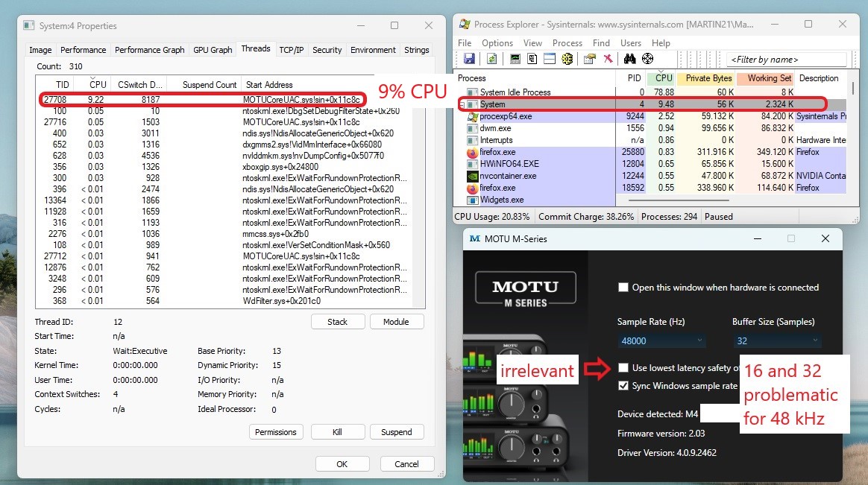Click the System:4 Properties title bar icon
Image resolution: width=868 pixels, height=485 pixels.
tap(29, 25)
